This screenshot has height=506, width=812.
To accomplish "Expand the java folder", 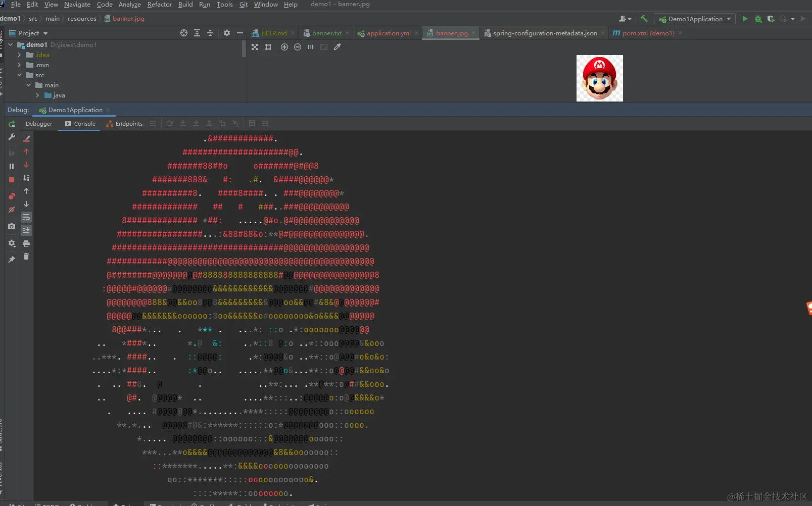I will 37,95.
